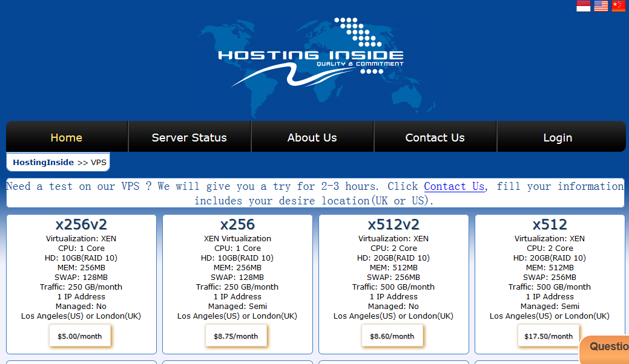Open the Questions chat widget

tap(605, 349)
